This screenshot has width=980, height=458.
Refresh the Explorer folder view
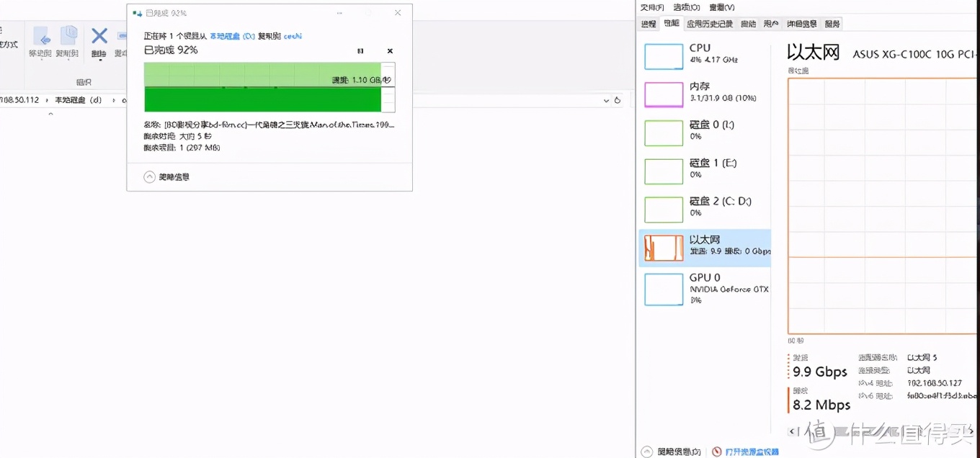pos(618,100)
